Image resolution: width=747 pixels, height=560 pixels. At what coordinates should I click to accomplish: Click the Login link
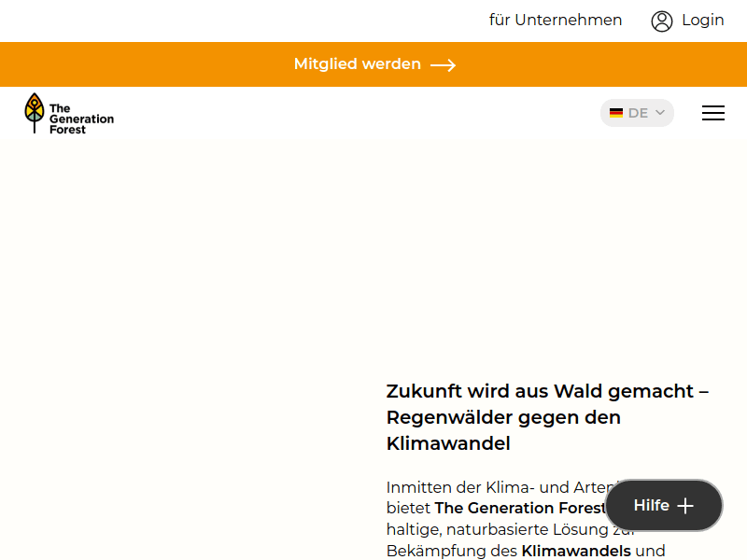(702, 20)
